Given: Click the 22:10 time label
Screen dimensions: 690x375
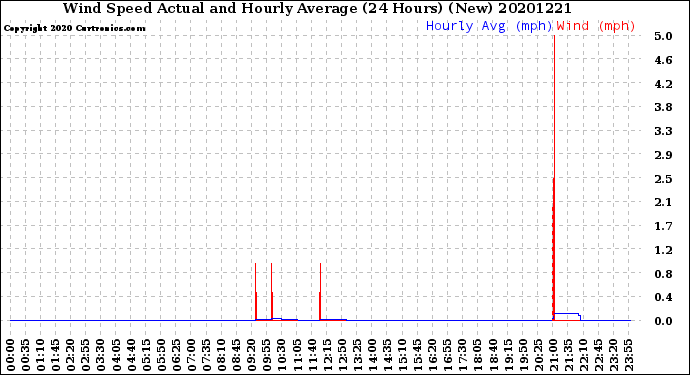Looking at the screenshot, I should pos(584,355).
